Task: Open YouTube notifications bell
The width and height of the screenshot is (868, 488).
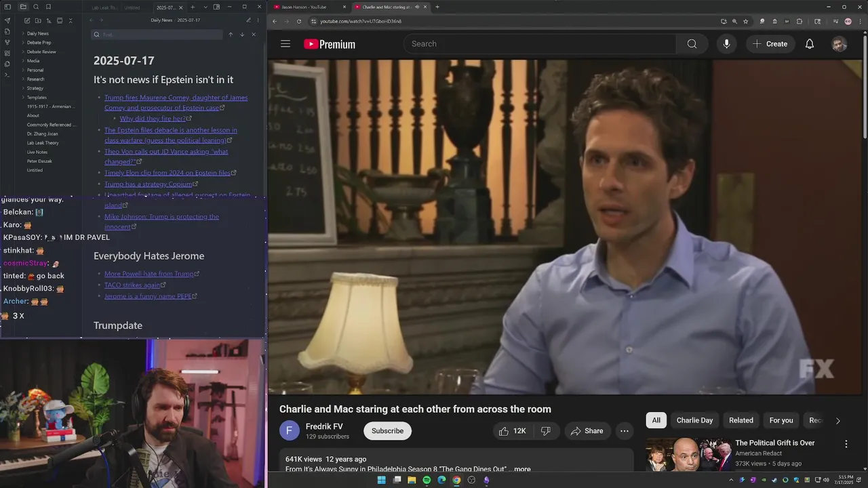Action: pyautogui.click(x=810, y=44)
